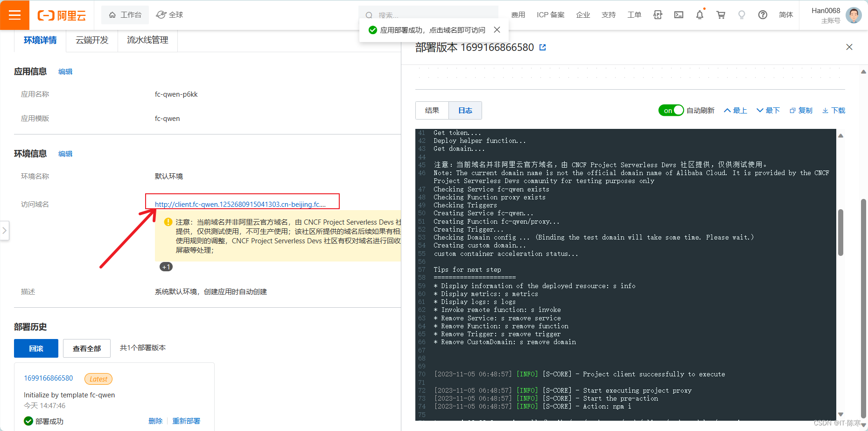Copy the log with 复制
Screen dimensions: 868x431
click(801, 110)
